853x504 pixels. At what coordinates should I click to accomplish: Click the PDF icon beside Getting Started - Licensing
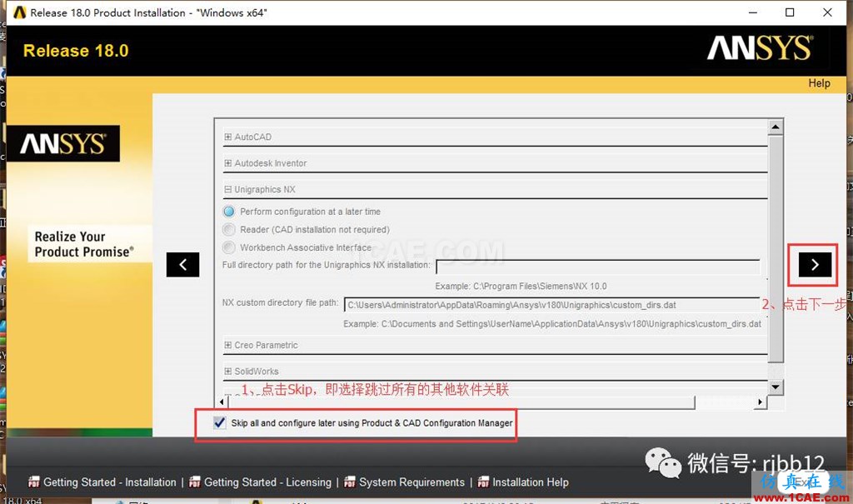tap(194, 482)
